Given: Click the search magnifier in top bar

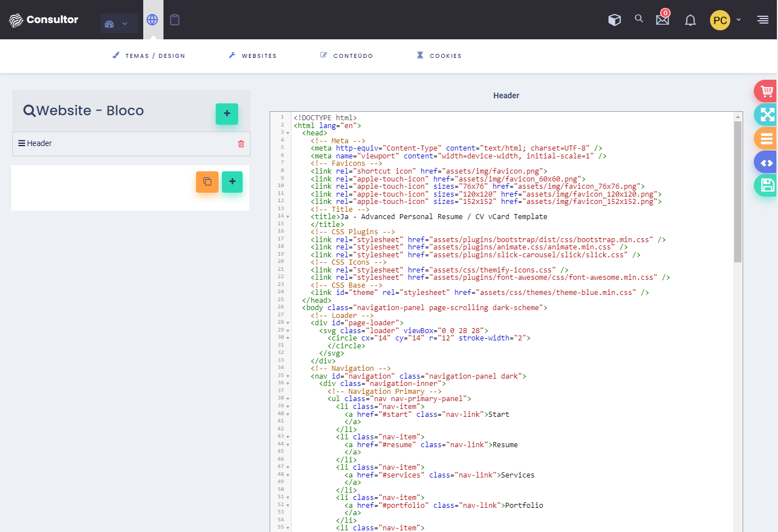Looking at the screenshot, I should pyautogui.click(x=639, y=19).
